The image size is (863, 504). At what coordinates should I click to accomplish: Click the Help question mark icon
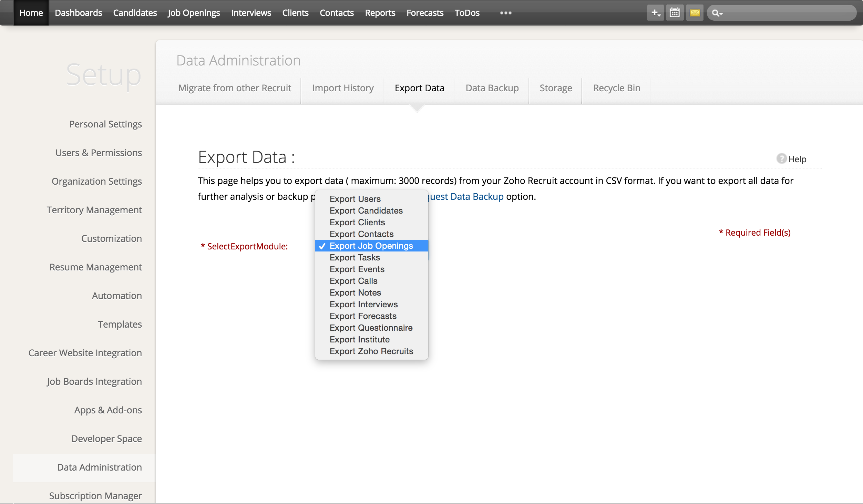(x=781, y=159)
